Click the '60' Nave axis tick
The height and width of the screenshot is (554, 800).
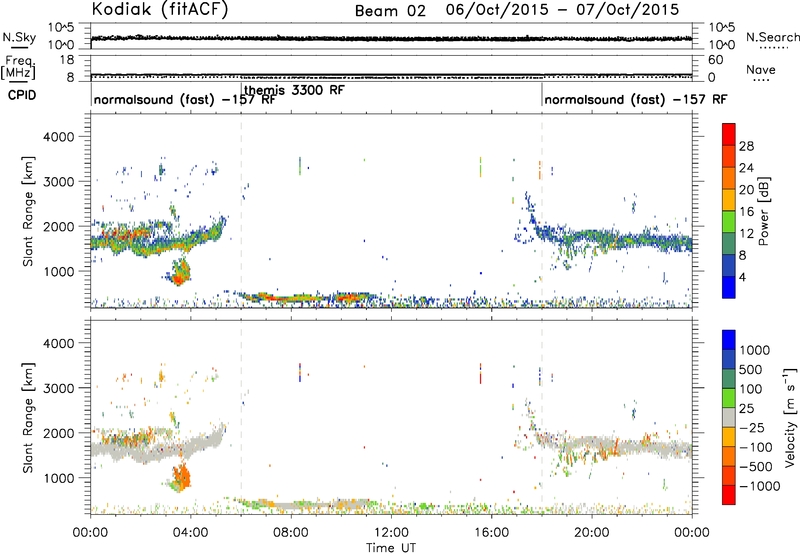(x=715, y=60)
